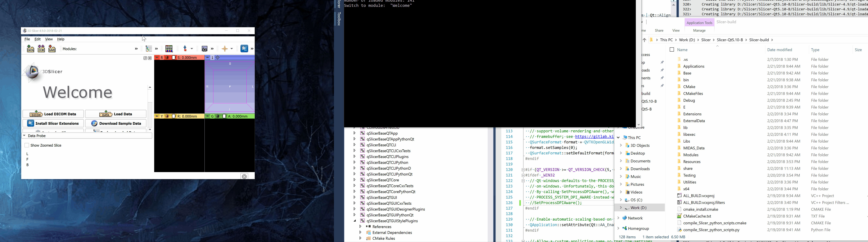Click the screenshot capture camera icon
Viewport: 868px width, 242px height.
coord(205,49)
